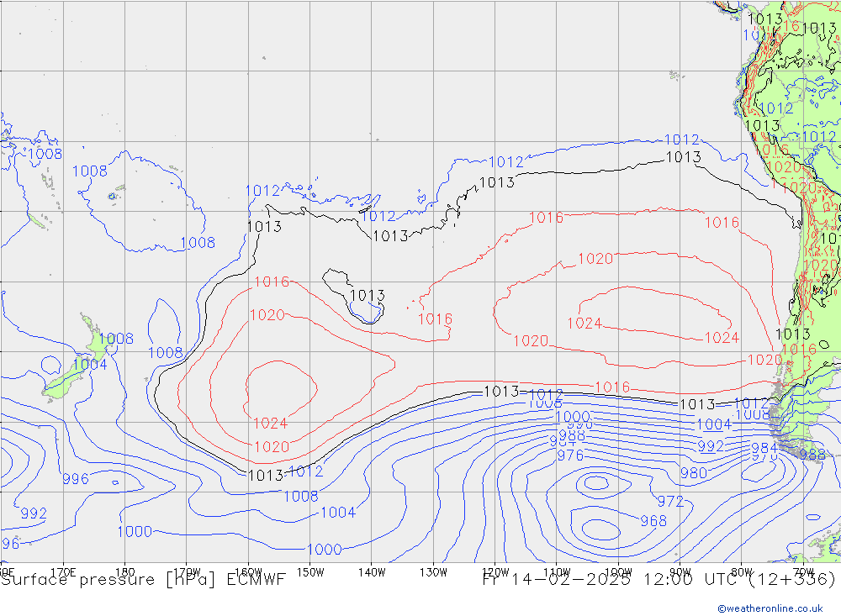
Task: Click the 976 isobar label
Action: click(x=570, y=455)
